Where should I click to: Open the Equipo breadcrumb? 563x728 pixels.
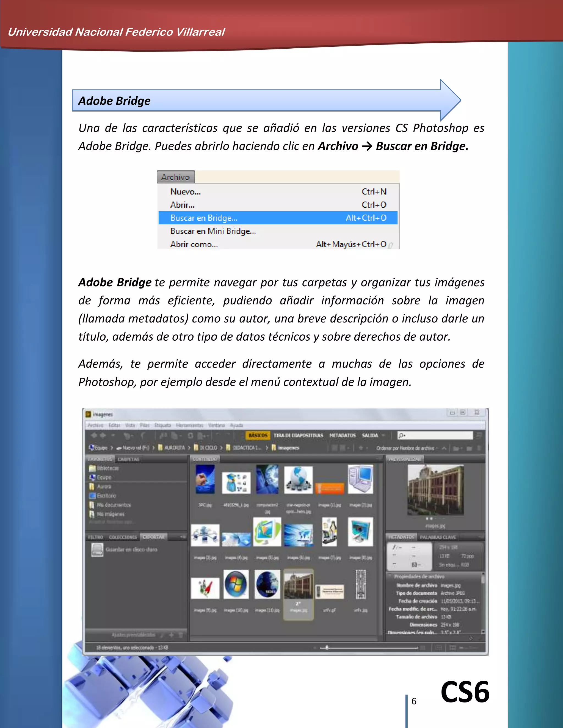point(98,448)
